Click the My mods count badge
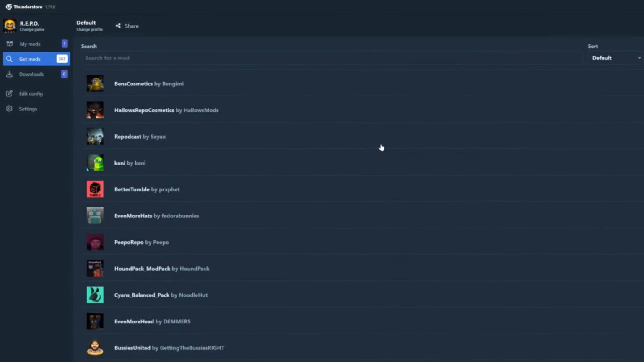Image resolution: width=644 pixels, height=362 pixels. pyautogui.click(x=65, y=44)
